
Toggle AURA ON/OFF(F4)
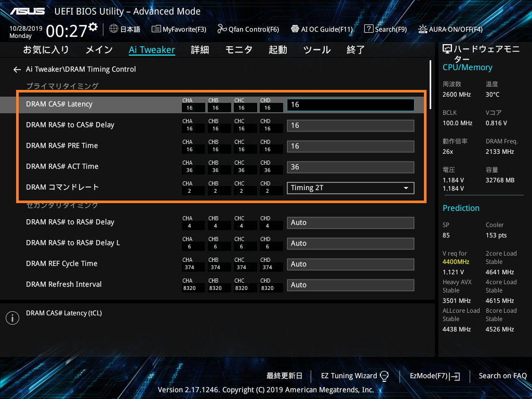pos(450,29)
